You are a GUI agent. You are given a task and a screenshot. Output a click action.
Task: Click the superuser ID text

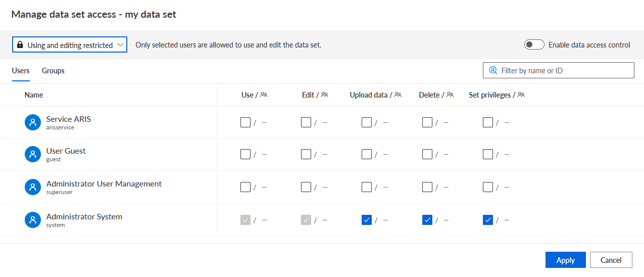tap(60, 193)
